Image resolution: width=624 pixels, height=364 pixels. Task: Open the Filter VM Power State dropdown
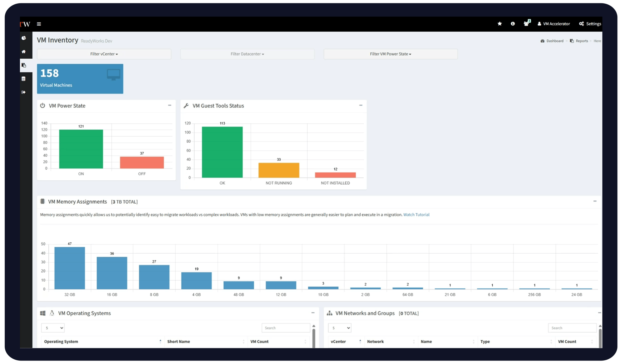pos(390,54)
